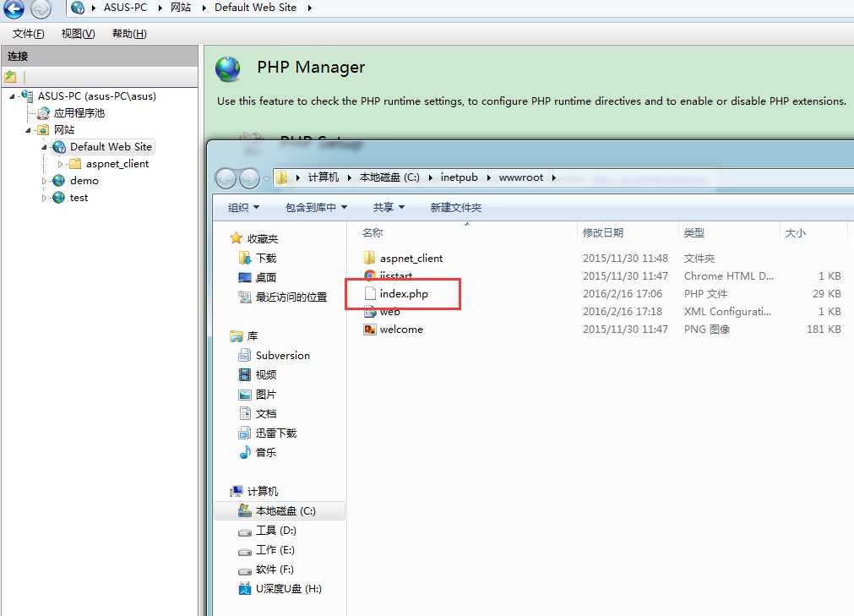
Task: Click the Desktop icon in favorites
Action: pos(245,277)
